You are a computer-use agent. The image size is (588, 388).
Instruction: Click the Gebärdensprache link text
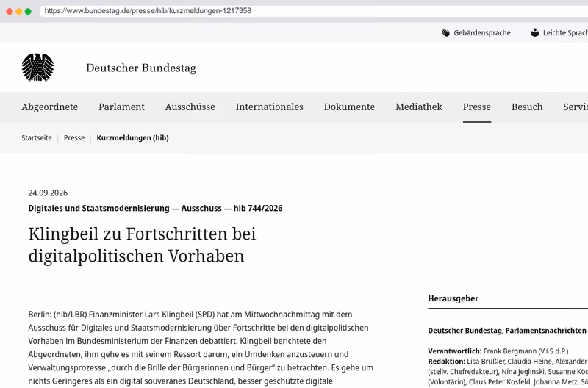pos(482,32)
